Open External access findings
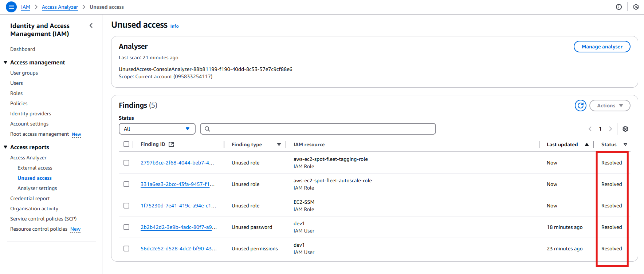 point(35,168)
